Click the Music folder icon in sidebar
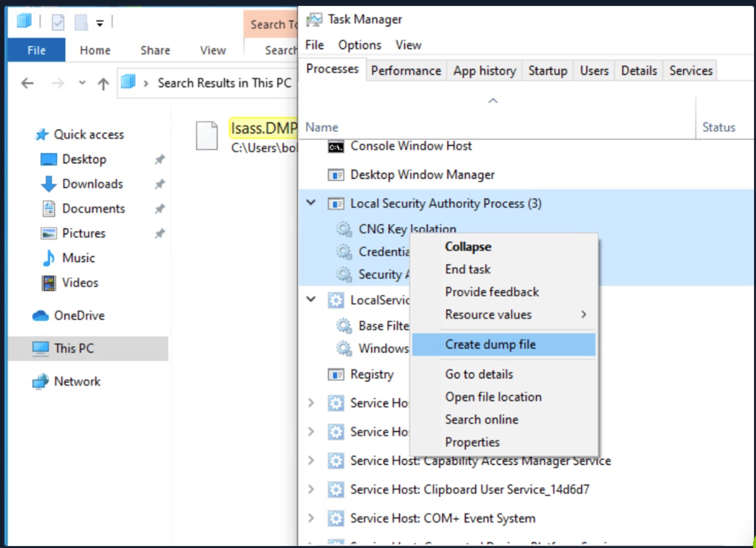The width and height of the screenshot is (756, 548). pyautogui.click(x=49, y=258)
